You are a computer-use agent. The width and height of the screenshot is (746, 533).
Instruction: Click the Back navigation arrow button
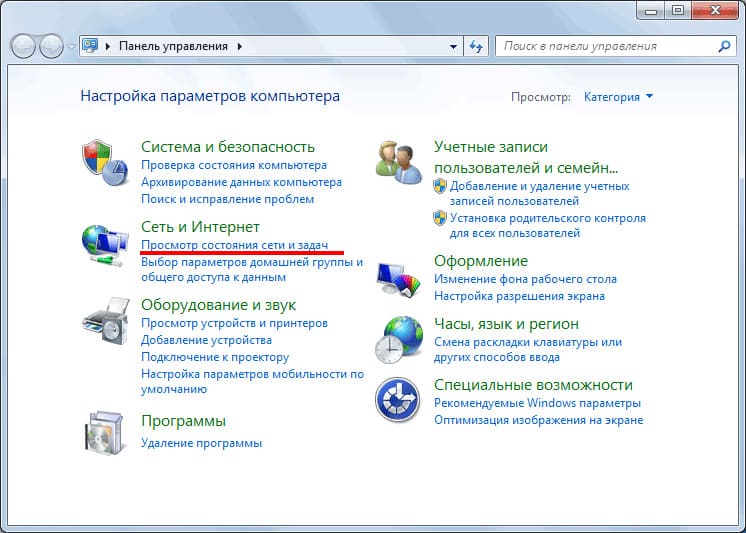click(x=23, y=46)
